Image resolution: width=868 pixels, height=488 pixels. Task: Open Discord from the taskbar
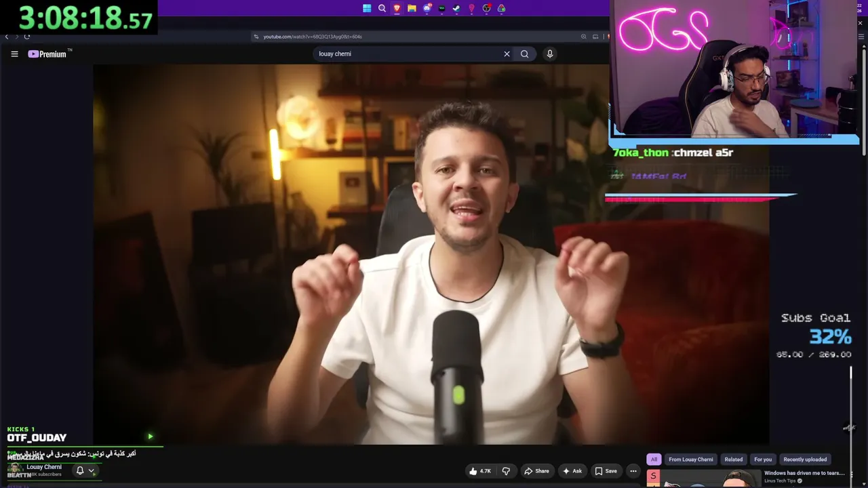click(x=427, y=8)
